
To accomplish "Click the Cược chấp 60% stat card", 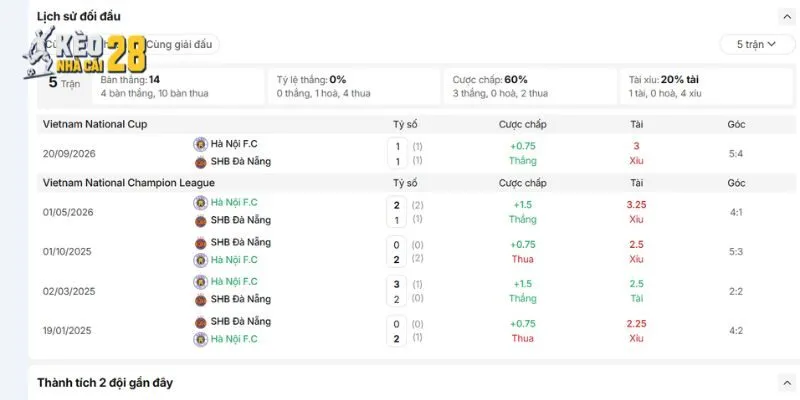I will point(530,86).
